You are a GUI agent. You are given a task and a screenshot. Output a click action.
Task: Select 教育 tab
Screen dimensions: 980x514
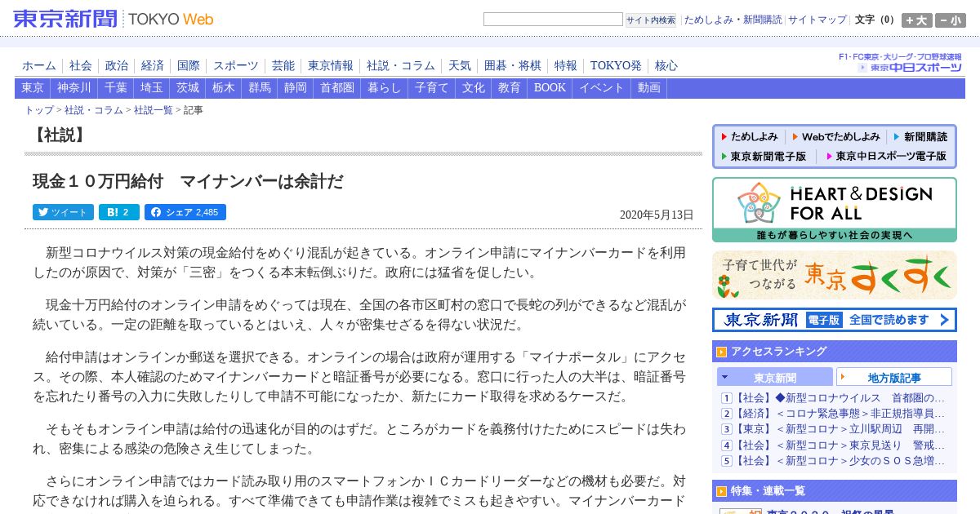click(x=510, y=88)
